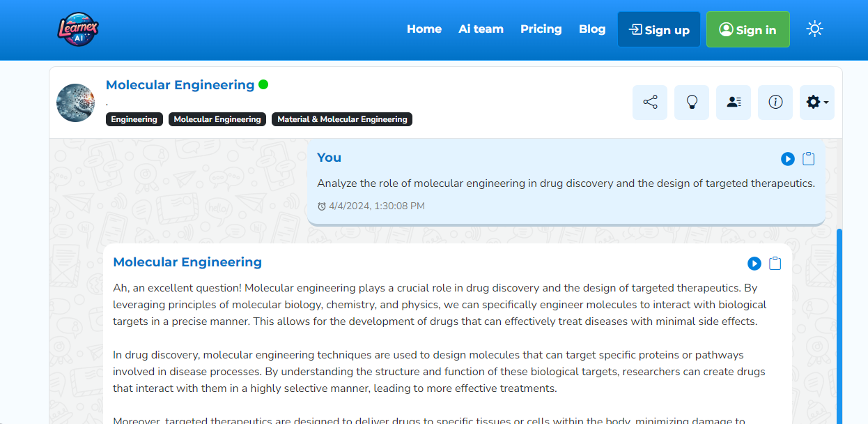Click the message timestamp 4/4/2024, 1:30:08 PM
This screenshot has height=424, width=868.
click(377, 206)
